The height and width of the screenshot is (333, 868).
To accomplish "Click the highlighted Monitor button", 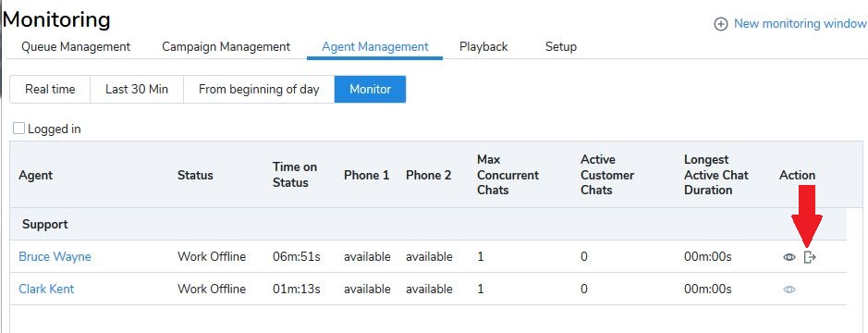I will point(371,89).
